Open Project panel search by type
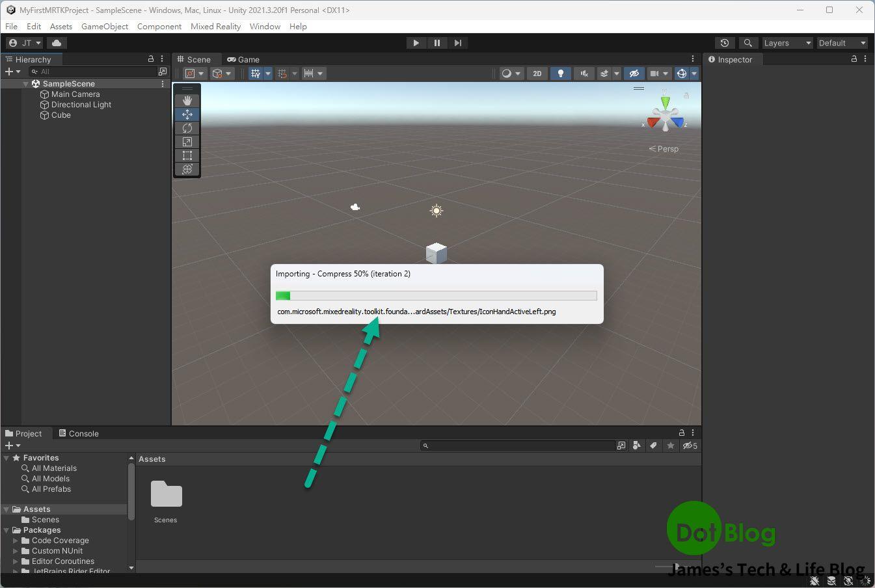Image resolution: width=875 pixels, height=588 pixels. (637, 446)
